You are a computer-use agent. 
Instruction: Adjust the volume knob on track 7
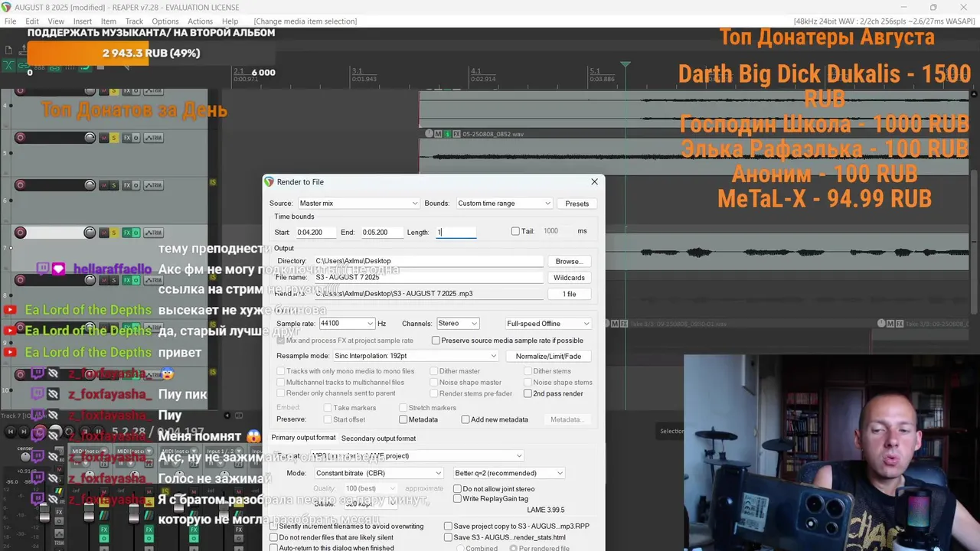tap(90, 233)
